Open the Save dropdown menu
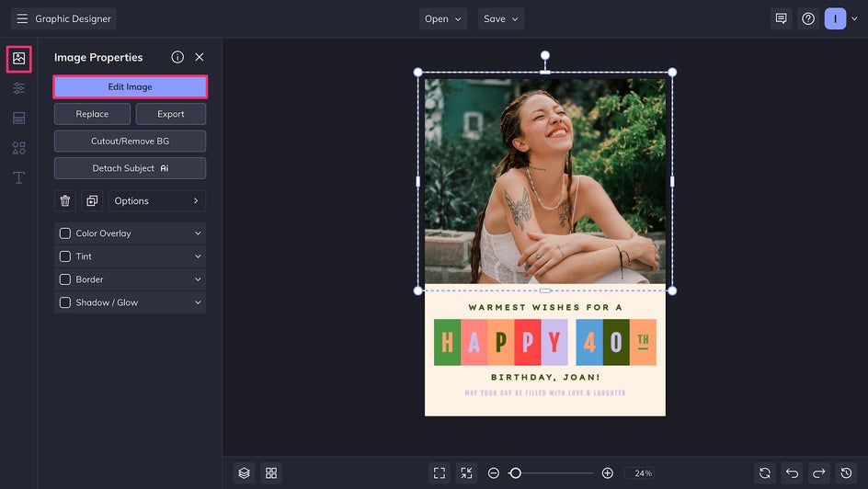The width and height of the screenshot is (868, 489). pos(501,18)
